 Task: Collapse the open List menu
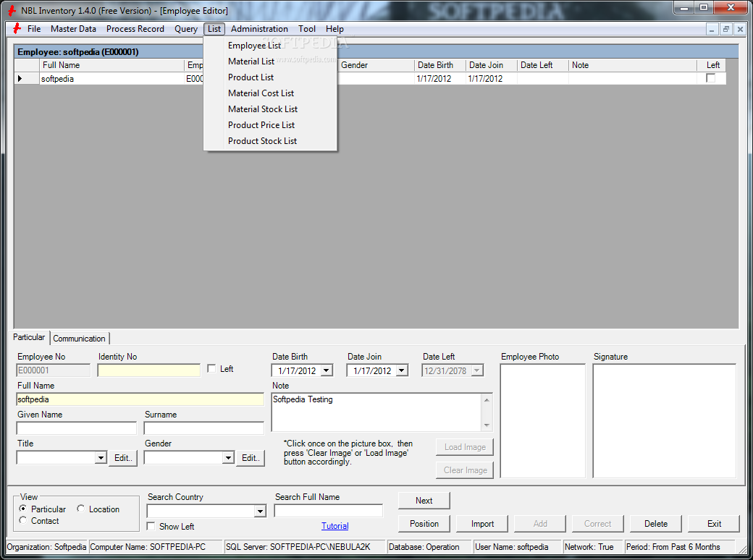pos(214,29)
